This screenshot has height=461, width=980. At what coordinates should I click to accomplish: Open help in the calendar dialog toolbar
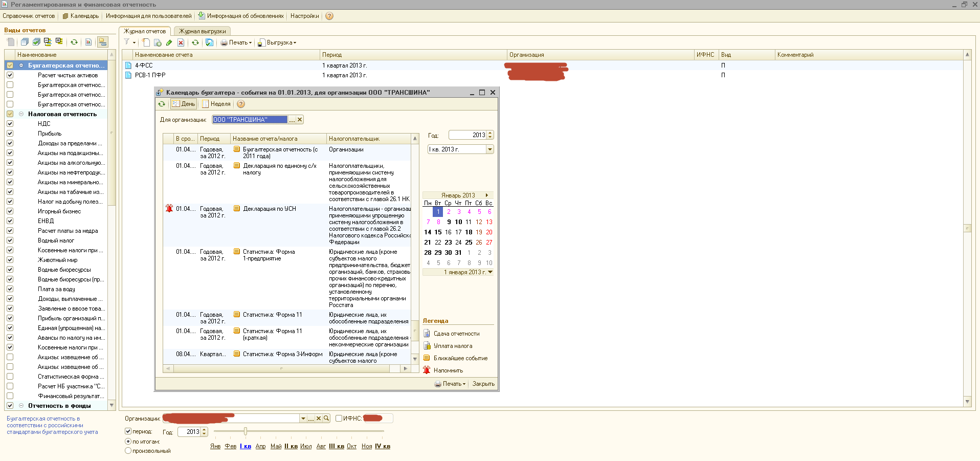[x=241, y=104]
